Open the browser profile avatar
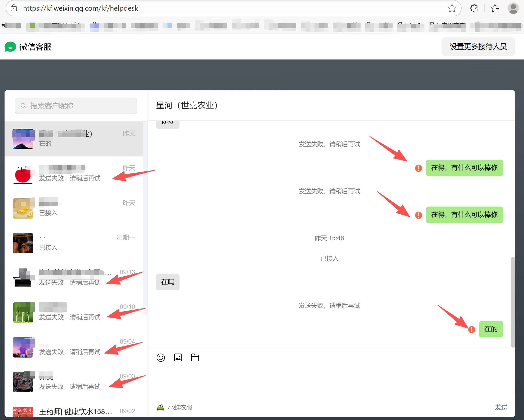 pyautogui.click(x=513, y=8)
